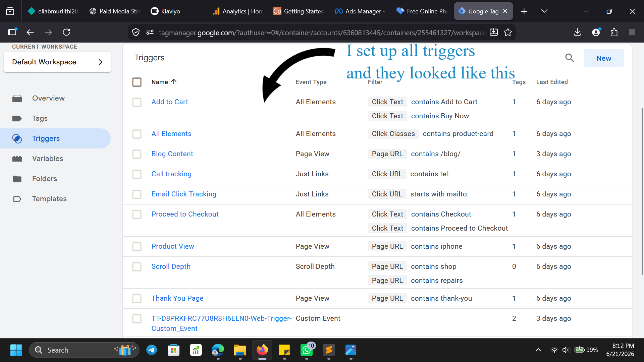Open the Scroll Depth trigger link
Viewport: 644px width, 362px height.
pyautogui.click(x=171, y=266)
